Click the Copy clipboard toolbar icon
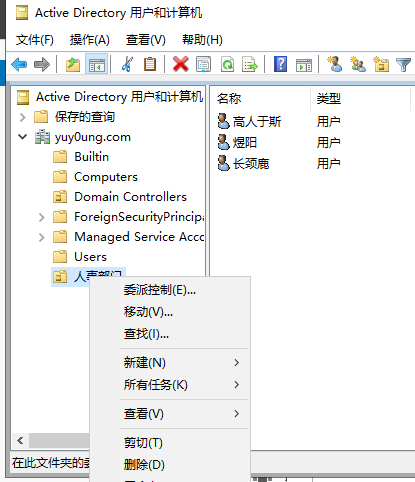The height and width of the screenshot is (482, 415). coord(150,64)
